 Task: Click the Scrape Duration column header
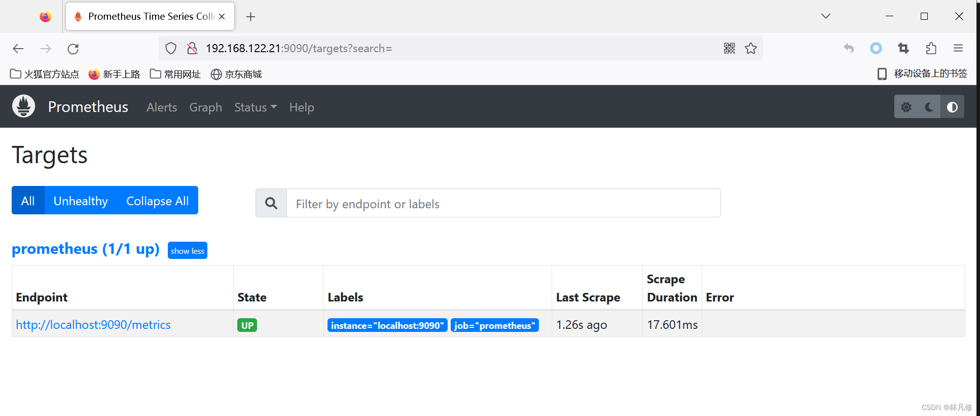672,288
